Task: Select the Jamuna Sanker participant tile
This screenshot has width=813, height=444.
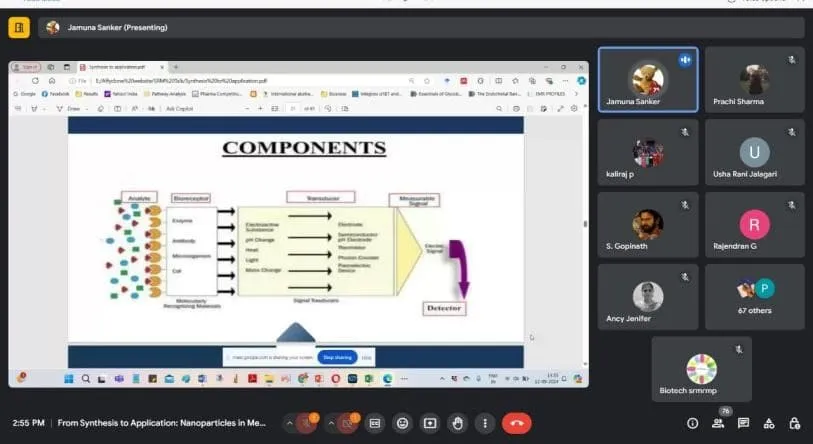Action: (x=648, y=80)
